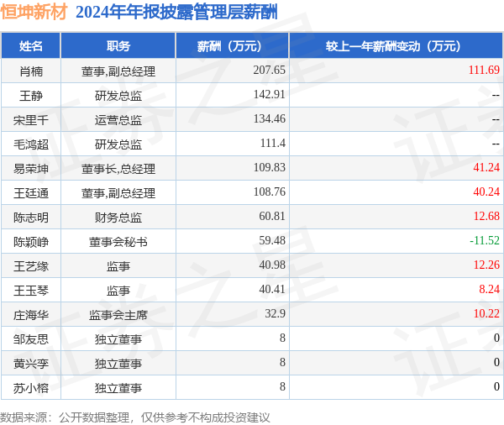The width and height of the screenshot is (504, 425).
Task: Click the name cell 黄兴孪
Action: 31,364
